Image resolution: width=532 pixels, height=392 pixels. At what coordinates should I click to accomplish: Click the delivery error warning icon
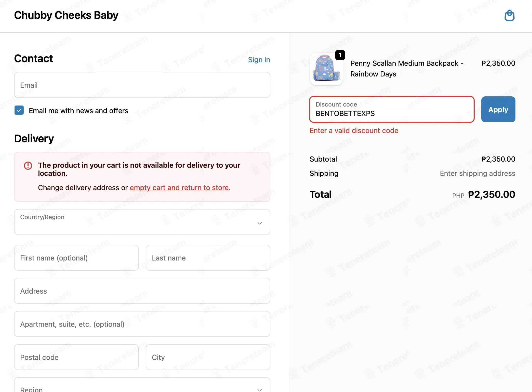pyautogui.click(x=28, y=166)
